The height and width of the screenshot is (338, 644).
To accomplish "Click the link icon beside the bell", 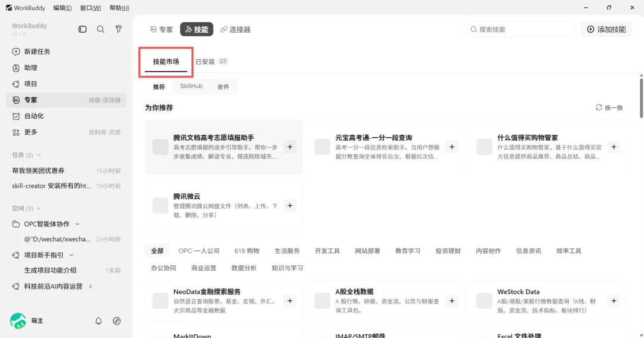I will [117, 321].
